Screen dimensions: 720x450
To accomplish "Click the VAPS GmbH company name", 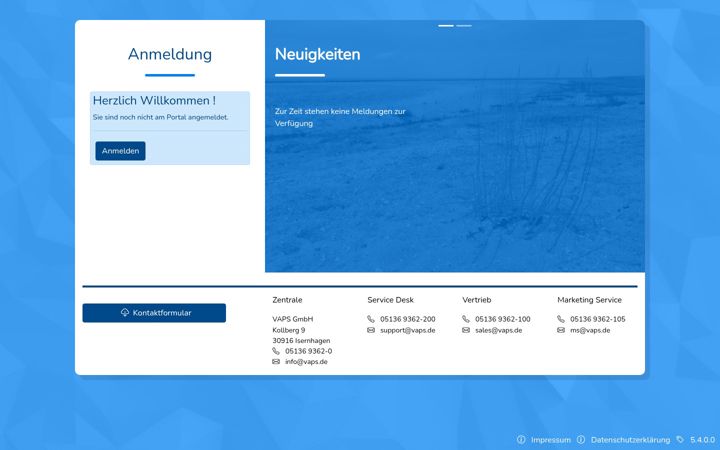I will [x=293, y=319].
